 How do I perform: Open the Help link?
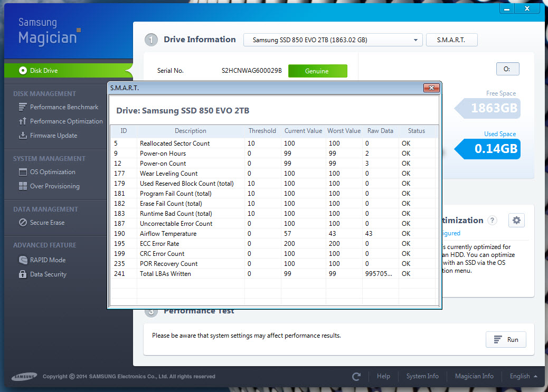383,376
